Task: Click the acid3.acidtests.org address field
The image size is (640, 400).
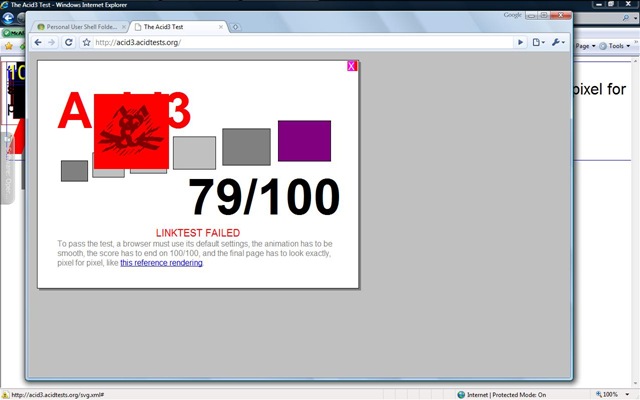Action: pyautogui.click(x=302, y=42)
